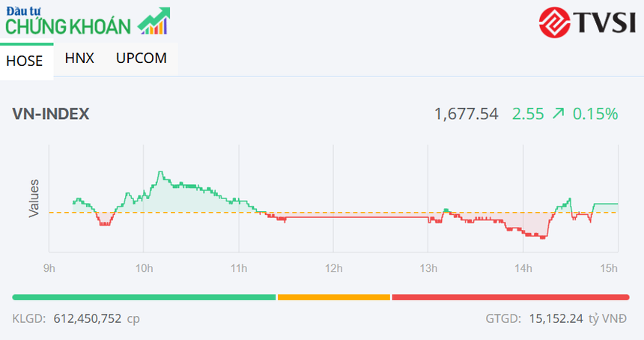This screenshot has height=340, width=644.
Task: Click the 10h time axis label
Action: [144, 268]
